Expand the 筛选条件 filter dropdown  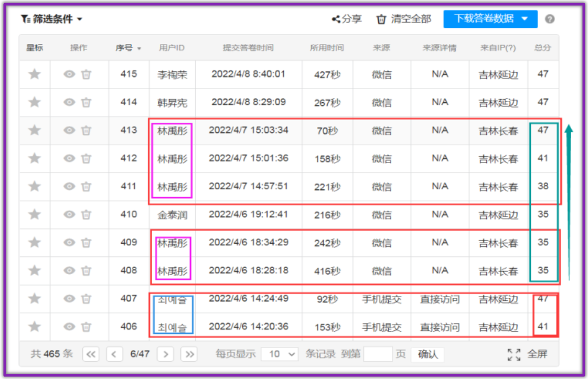[x=52, y=19]
